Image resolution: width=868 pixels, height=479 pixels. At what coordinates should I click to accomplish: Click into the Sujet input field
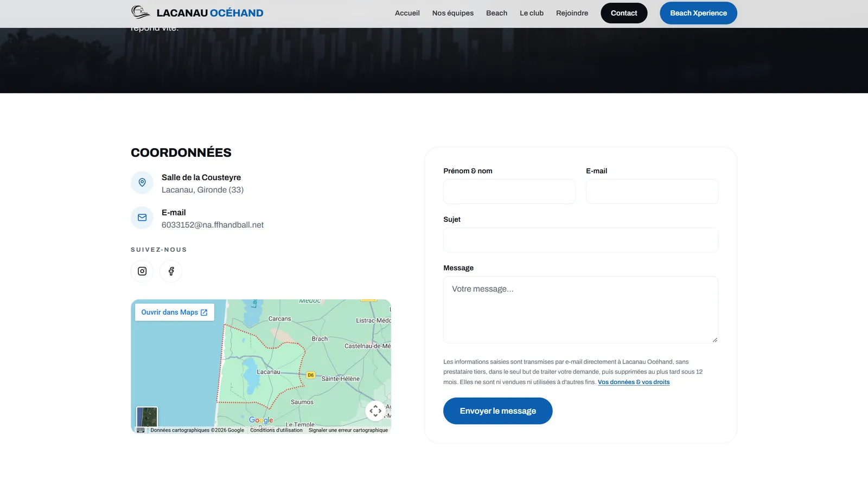click(x=580, y=240)
